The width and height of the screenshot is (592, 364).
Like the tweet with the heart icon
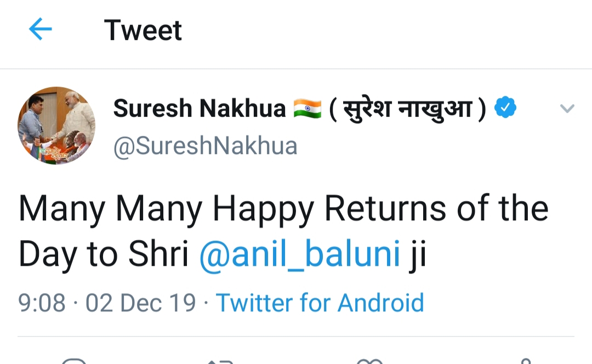pos(369,361)
